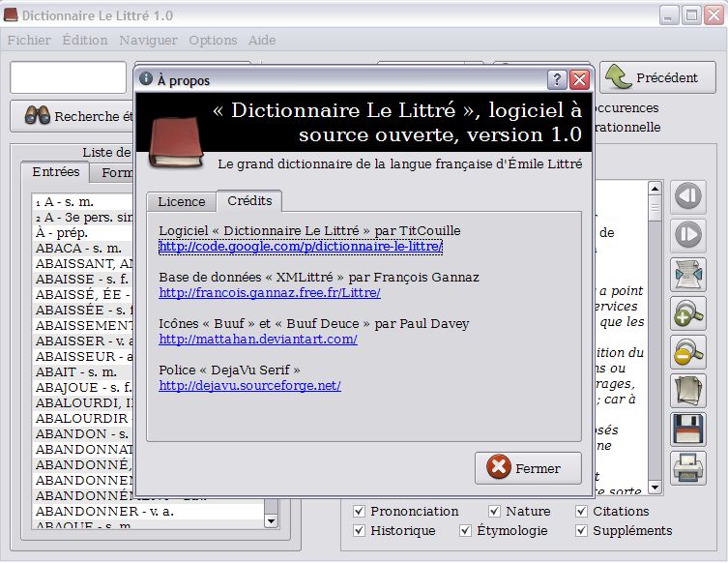Go to previous entry with left arrow icon
728x563 pixels.
[688, 196]
